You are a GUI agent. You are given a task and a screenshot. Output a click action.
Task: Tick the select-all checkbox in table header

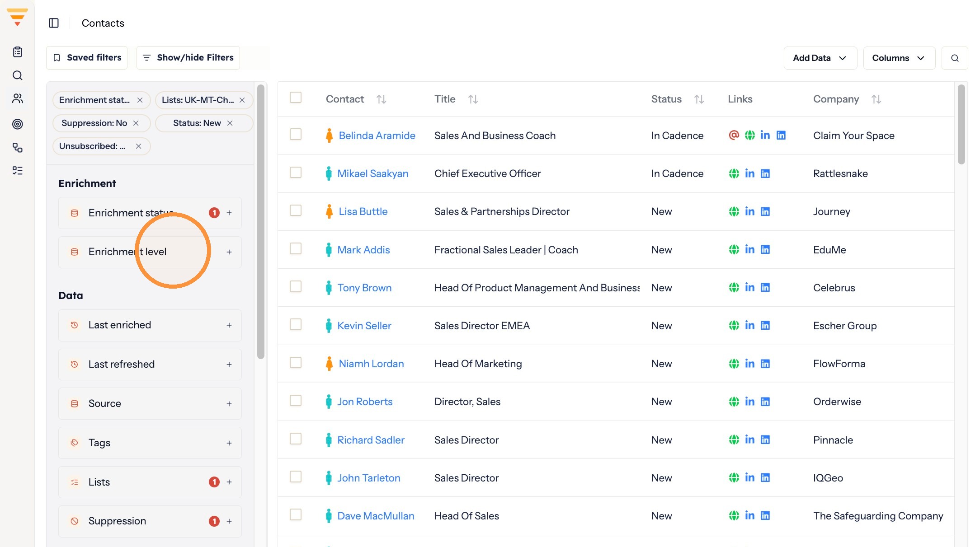pos(296,98)
